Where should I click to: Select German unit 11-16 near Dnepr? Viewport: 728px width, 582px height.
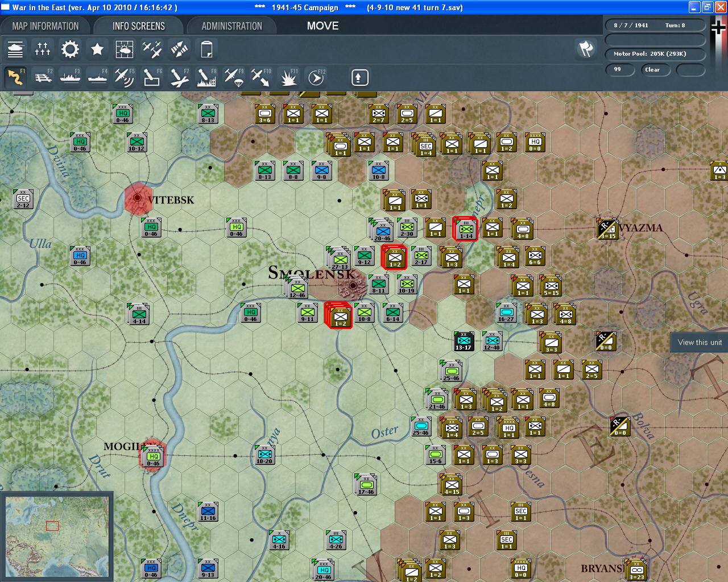pos(208,512)
